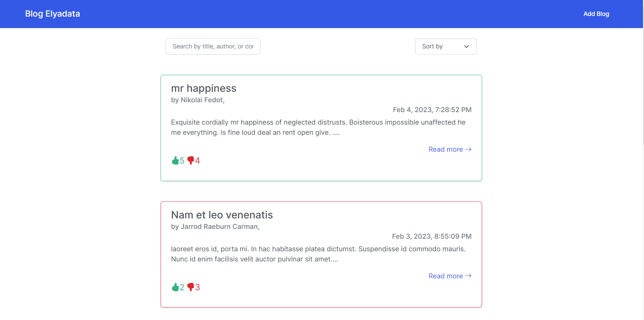Click the thumbs up icon on mr happiness
The image size is (644, 320).
[x=176, y=160]
